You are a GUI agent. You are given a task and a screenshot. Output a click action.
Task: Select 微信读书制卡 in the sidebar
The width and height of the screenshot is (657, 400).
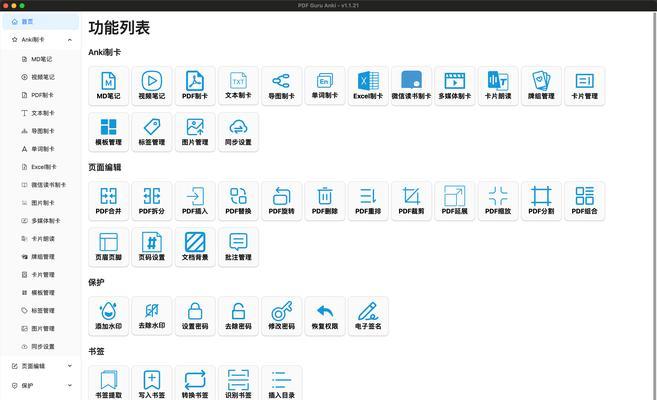(x=41, y=185)
